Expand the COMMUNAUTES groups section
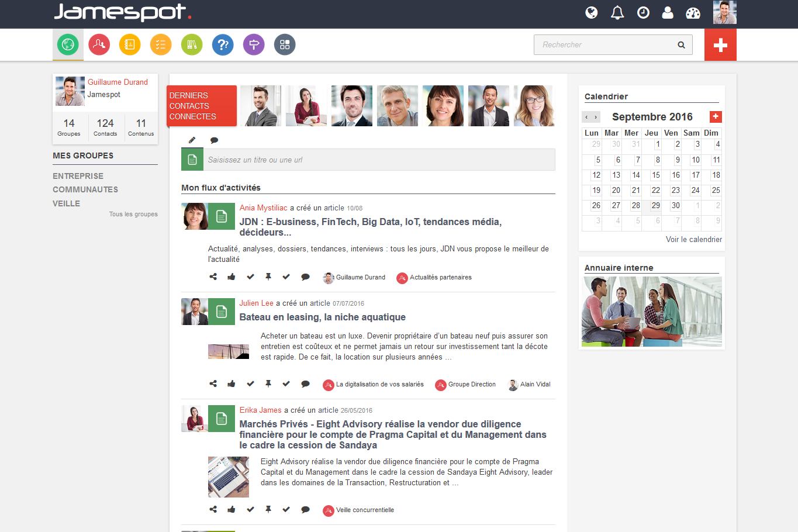 pos(85,189)
